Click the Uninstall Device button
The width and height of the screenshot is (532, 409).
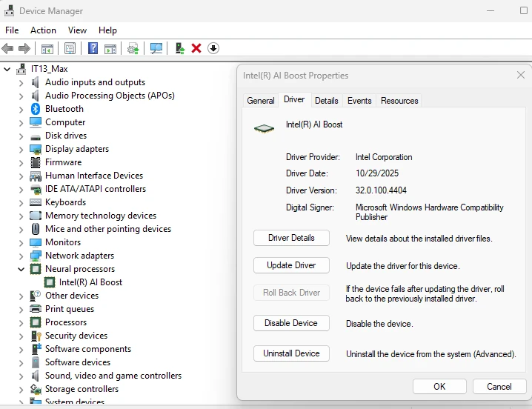291,353
